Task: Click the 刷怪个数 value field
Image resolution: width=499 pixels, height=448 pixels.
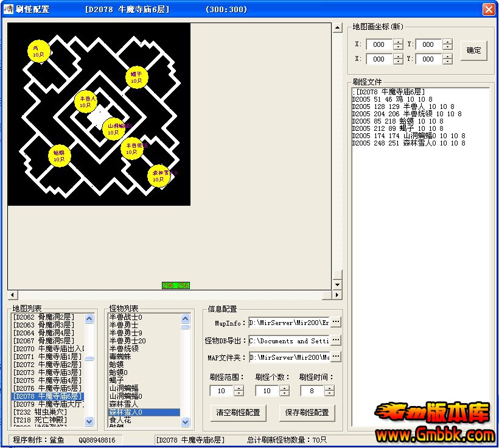Action: click(267, 391)
